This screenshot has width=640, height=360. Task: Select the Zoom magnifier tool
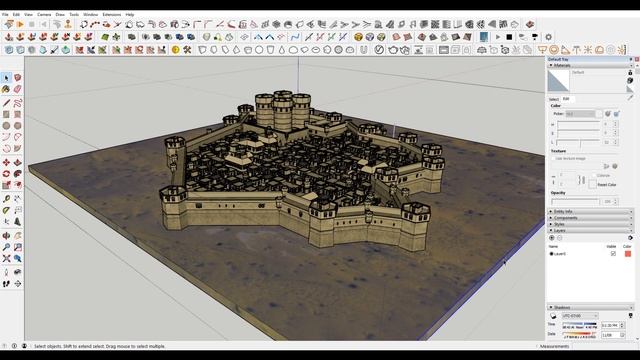click(6, 247)
